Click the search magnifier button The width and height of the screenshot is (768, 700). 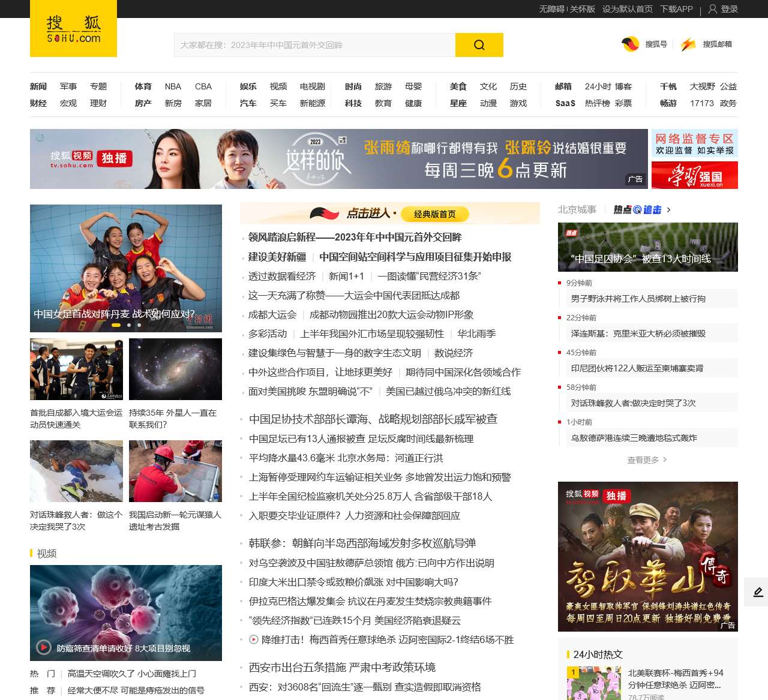click(478, 45)
